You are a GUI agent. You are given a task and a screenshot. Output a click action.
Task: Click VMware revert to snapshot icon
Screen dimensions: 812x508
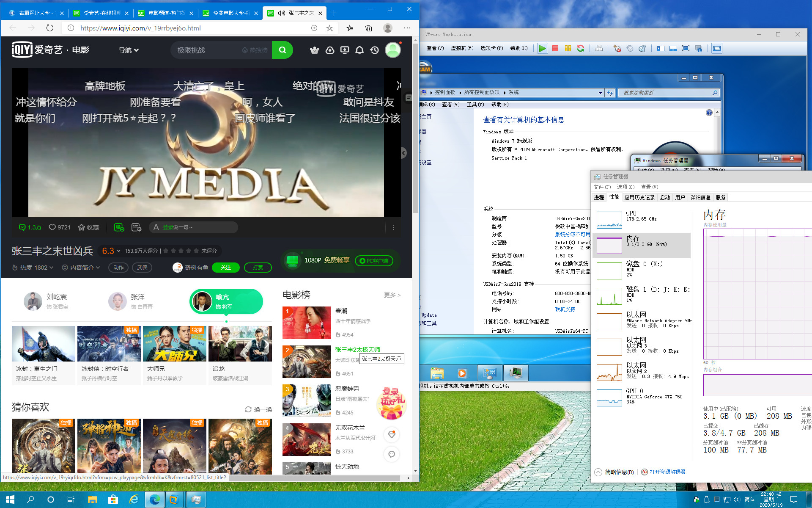click(630, 48)
